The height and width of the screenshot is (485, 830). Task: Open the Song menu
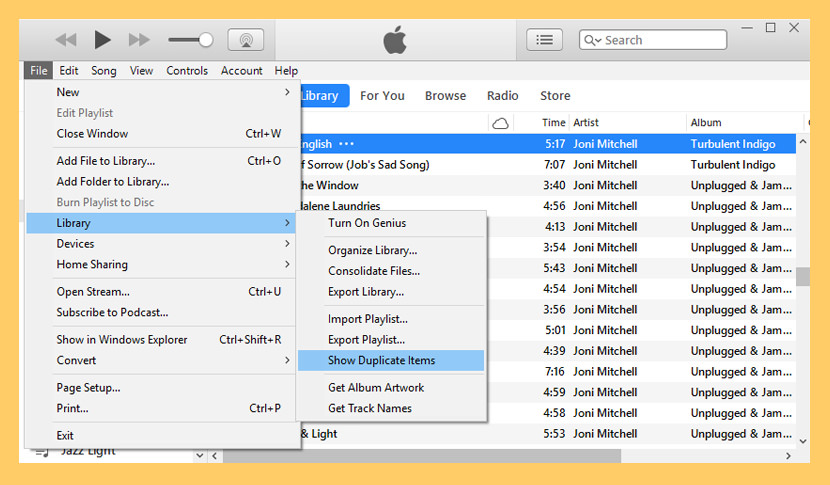click(x=104, y=70)
